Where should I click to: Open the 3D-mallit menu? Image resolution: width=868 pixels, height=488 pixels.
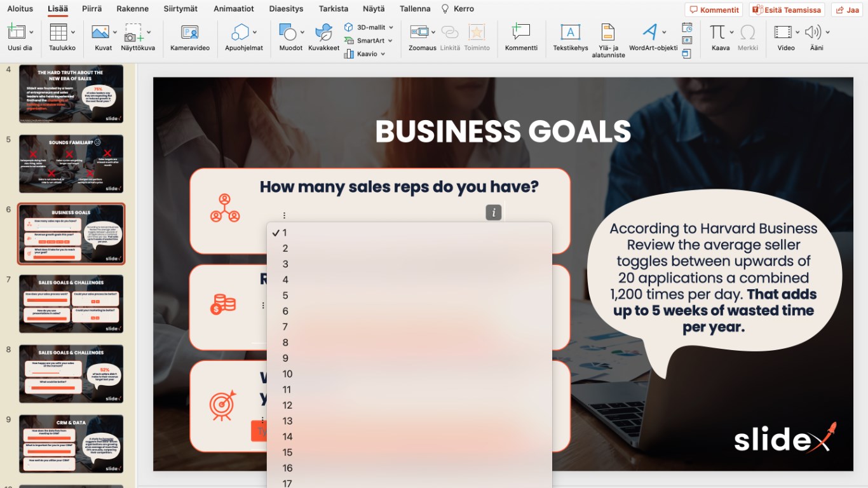pos(369,27)
